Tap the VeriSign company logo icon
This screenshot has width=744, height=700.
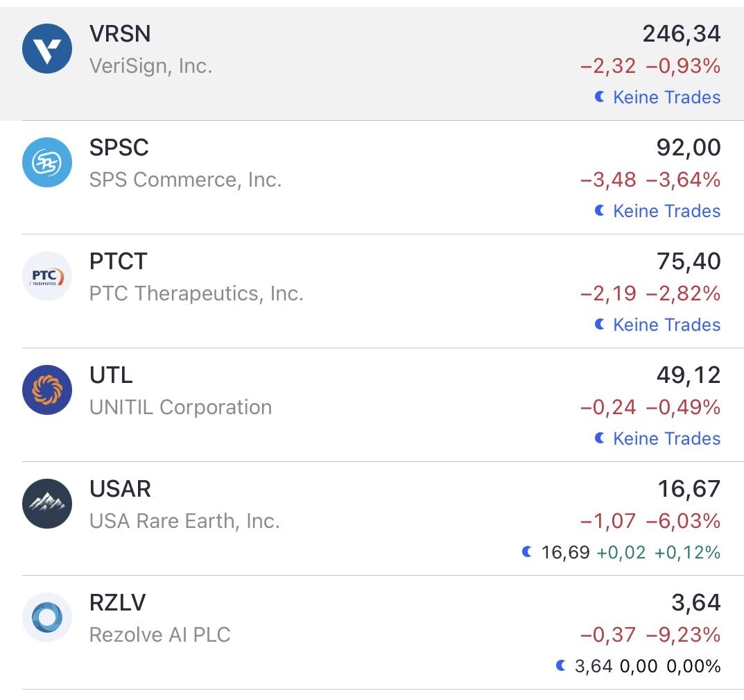point(47,49)
